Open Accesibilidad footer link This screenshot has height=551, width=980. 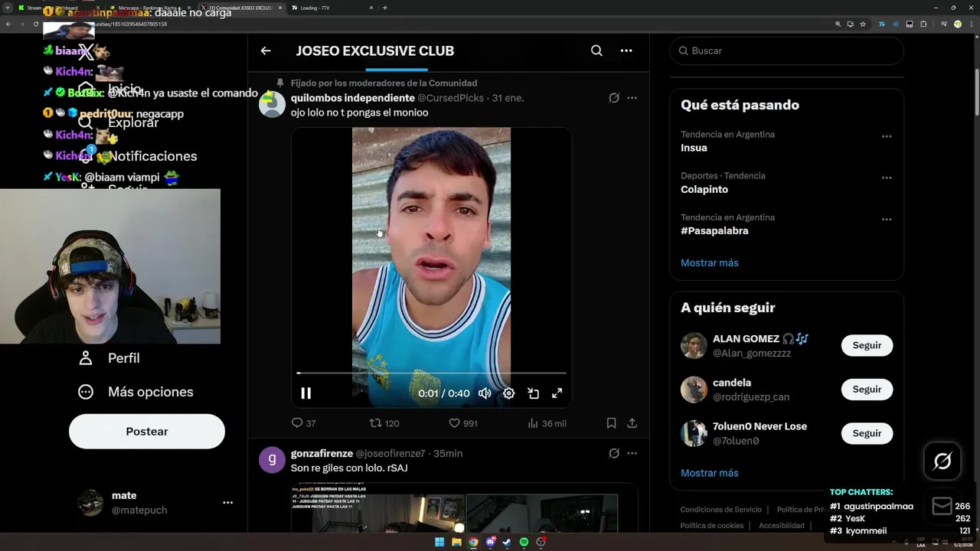tap(782, 526)
